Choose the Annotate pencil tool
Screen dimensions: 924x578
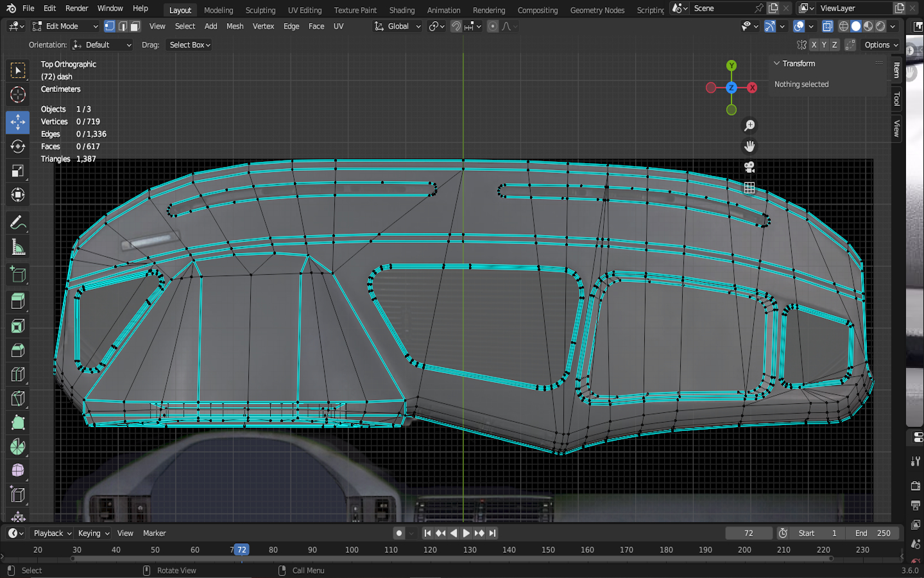(x=18, y=223)
